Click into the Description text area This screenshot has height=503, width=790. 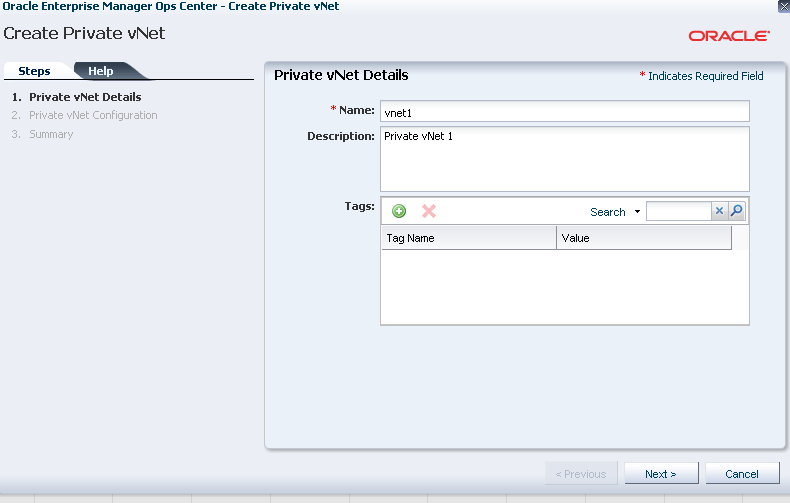pos(565,159)
